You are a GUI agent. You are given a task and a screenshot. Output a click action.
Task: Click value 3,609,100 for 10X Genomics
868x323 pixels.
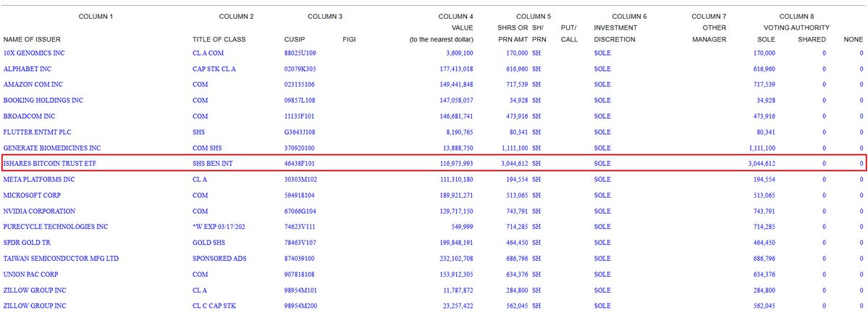[x=460, y=53]
